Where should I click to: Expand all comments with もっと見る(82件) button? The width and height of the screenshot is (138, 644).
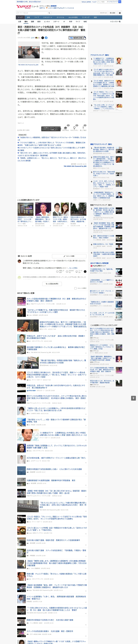coord(52,284)
